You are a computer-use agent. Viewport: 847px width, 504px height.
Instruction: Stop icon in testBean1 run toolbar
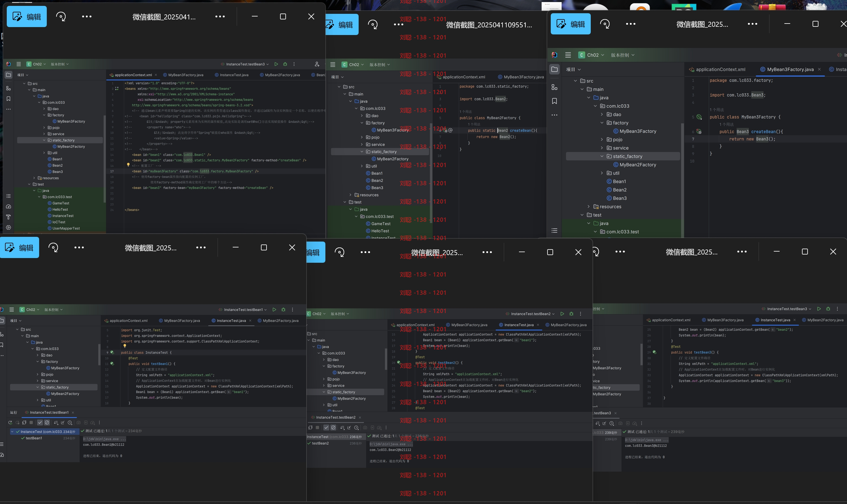31,423
